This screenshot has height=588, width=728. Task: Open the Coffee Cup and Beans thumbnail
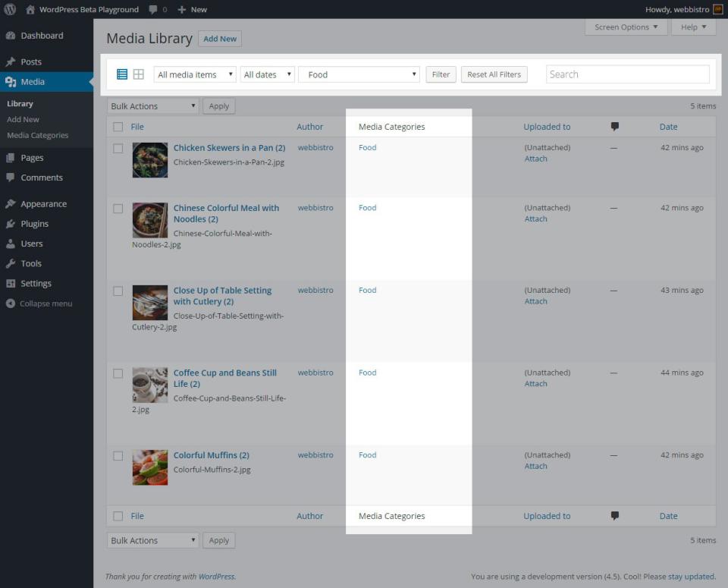(150, 385)
